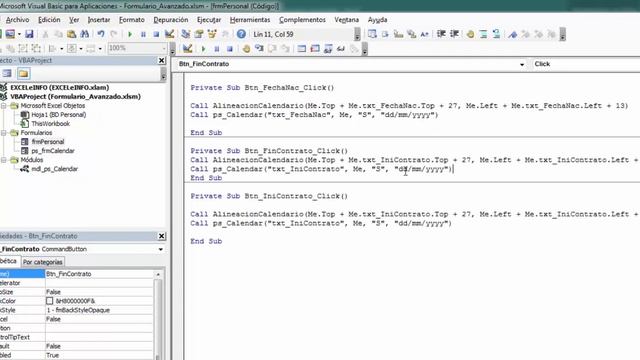This screenshot has width=640, height=360.
Task: Undo the last edit with the Undo arrow
Action: pos(101,34)
